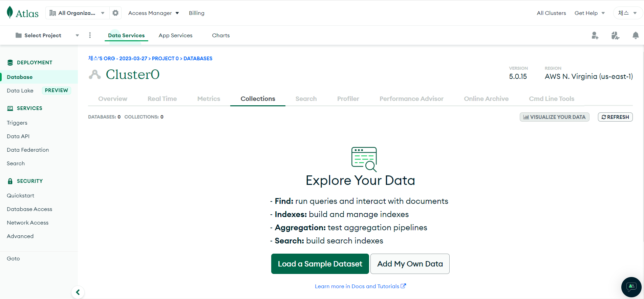
Task: Click the Security lock icon
Action: point(10,181)
